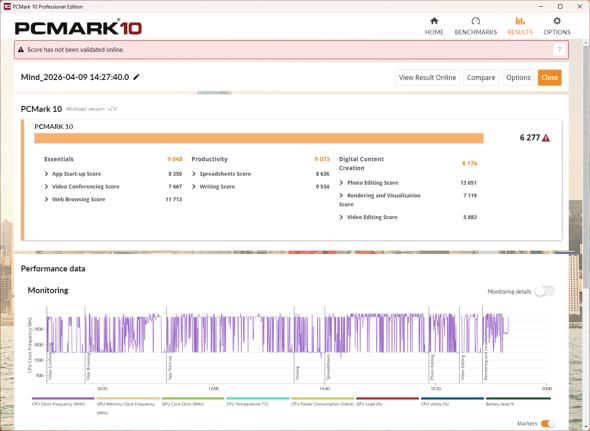Click the App Start-up marker in chart
This screenshot has width=590, height=431.
170,367
